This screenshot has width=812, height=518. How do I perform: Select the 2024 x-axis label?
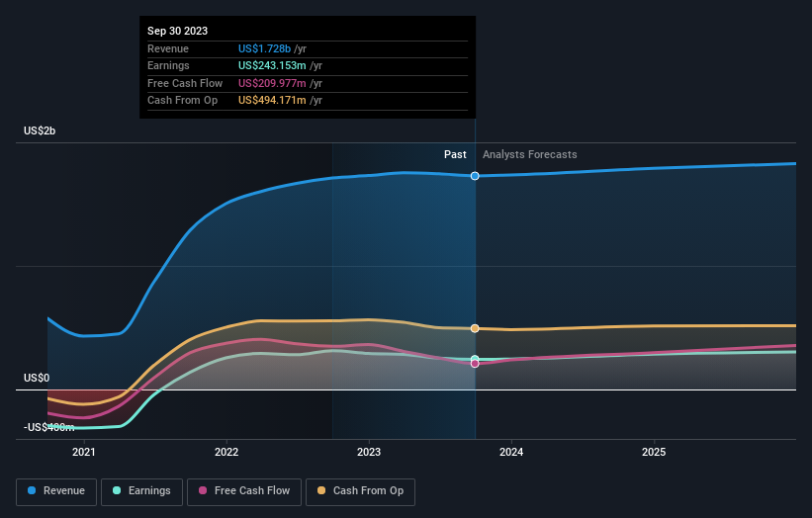(511, 452)
